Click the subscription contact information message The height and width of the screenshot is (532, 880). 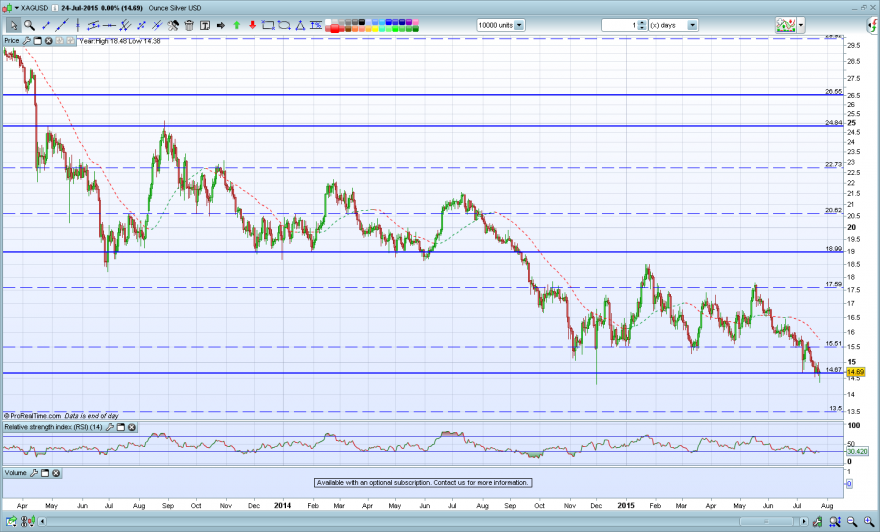pos(423,483)
